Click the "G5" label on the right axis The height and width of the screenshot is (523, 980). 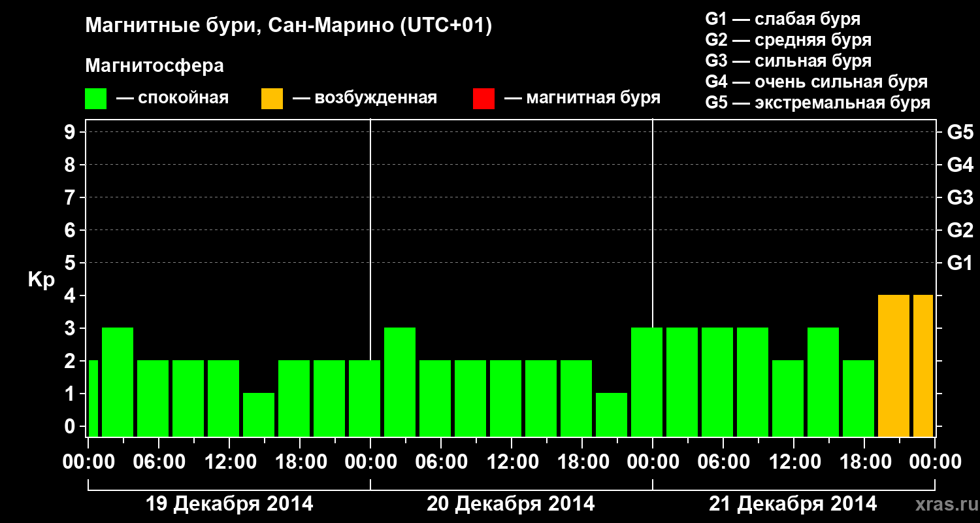pos(960,132)
